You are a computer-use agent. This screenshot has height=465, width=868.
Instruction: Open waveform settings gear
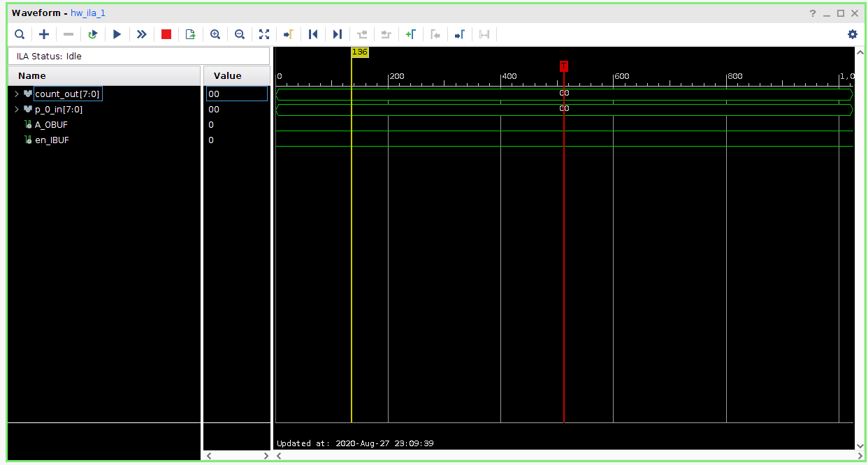tap(852, 34)
